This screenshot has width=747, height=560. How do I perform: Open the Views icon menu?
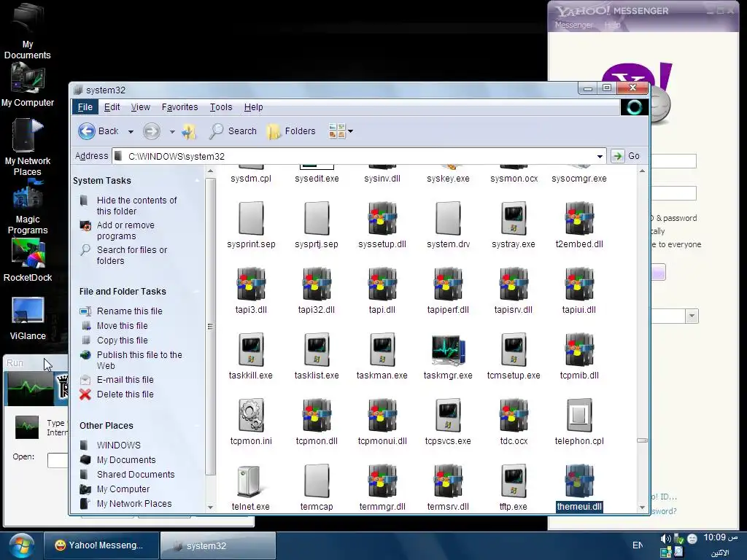pos(341,131)
